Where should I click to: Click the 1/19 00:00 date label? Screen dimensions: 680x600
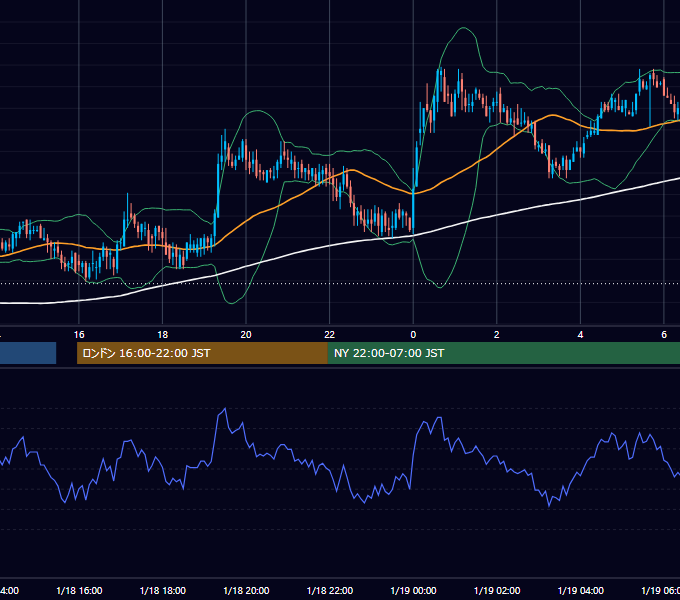pos(413,590)
